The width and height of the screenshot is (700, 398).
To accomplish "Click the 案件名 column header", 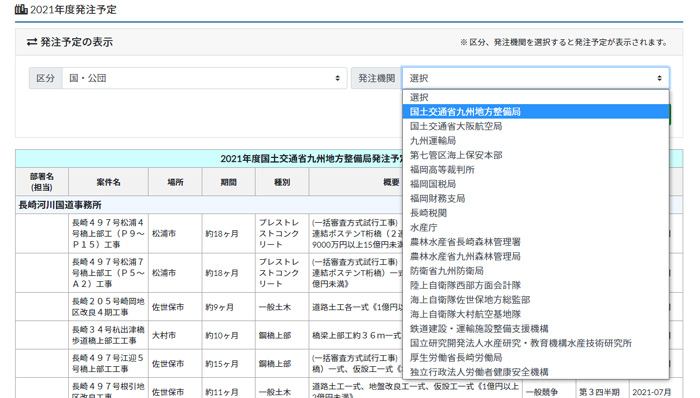I will click(108, 182).
